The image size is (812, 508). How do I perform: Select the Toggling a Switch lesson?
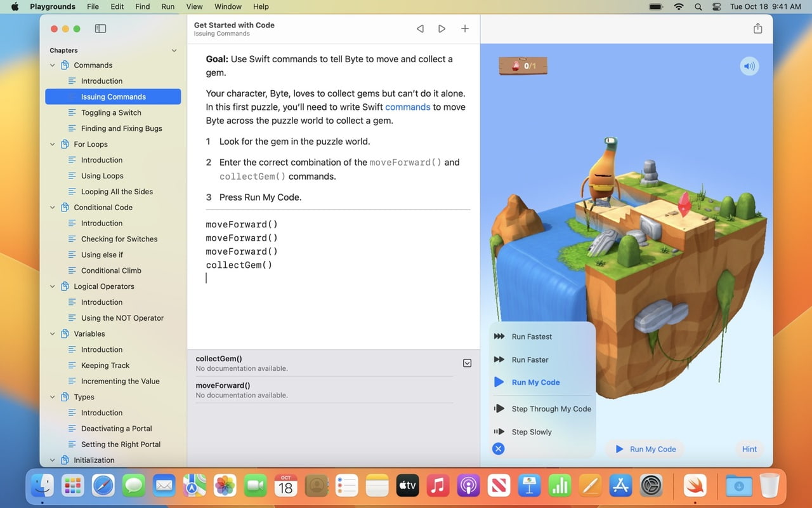113,112
